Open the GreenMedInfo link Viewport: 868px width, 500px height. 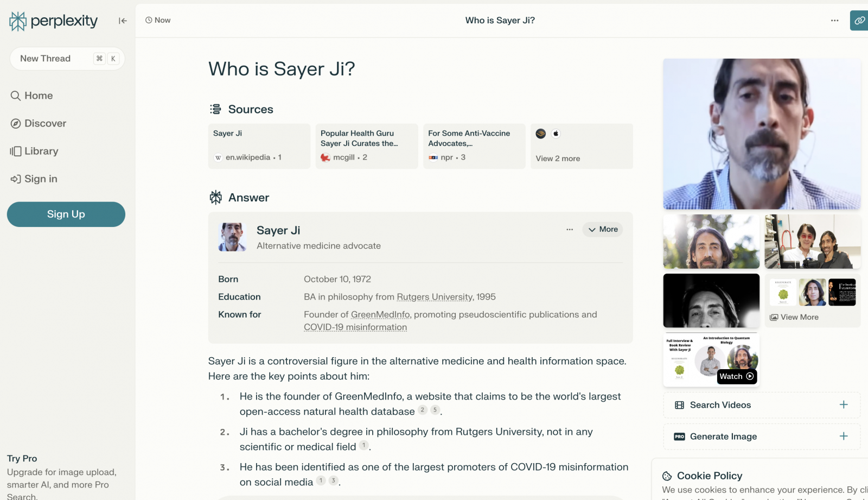(x=380, y=315)
